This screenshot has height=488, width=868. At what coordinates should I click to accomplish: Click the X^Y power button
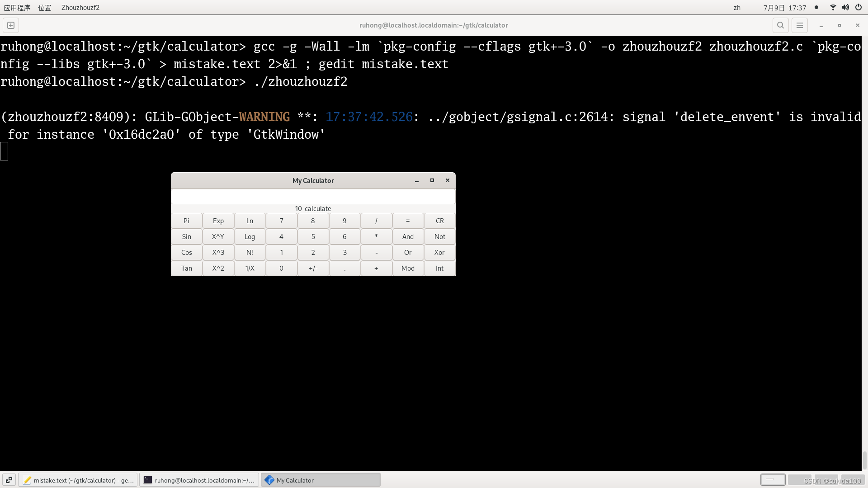[x=218, y=237]
